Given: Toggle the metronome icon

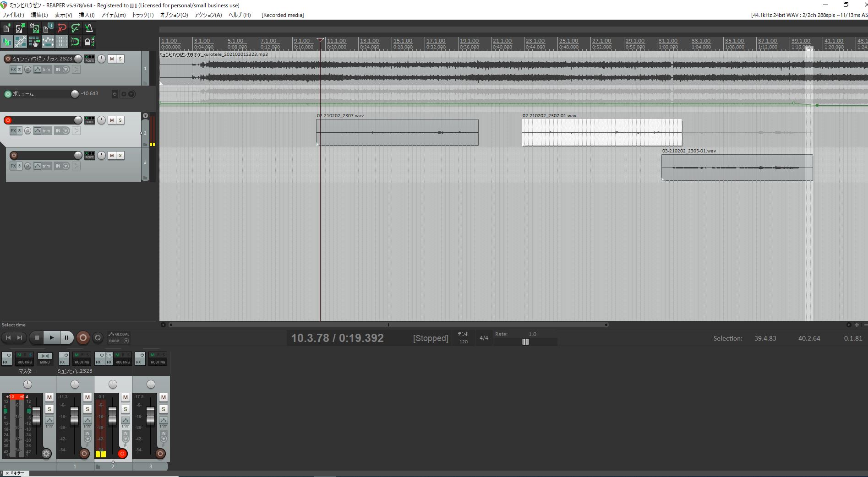Looking at the screenshot, I should 89,28.
